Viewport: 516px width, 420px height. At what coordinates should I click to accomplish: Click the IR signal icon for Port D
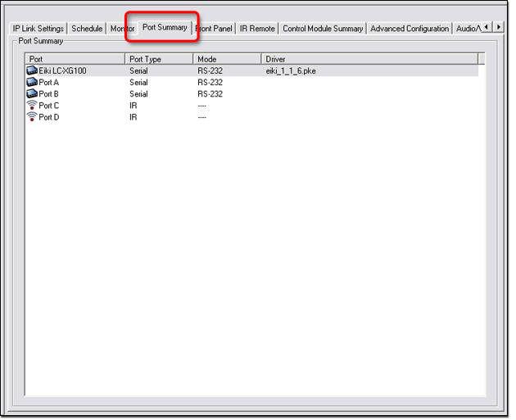point(32,117)
